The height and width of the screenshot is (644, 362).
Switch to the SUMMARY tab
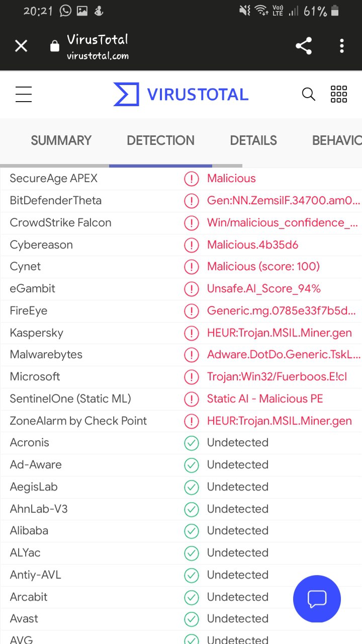(x=61, y=140)
